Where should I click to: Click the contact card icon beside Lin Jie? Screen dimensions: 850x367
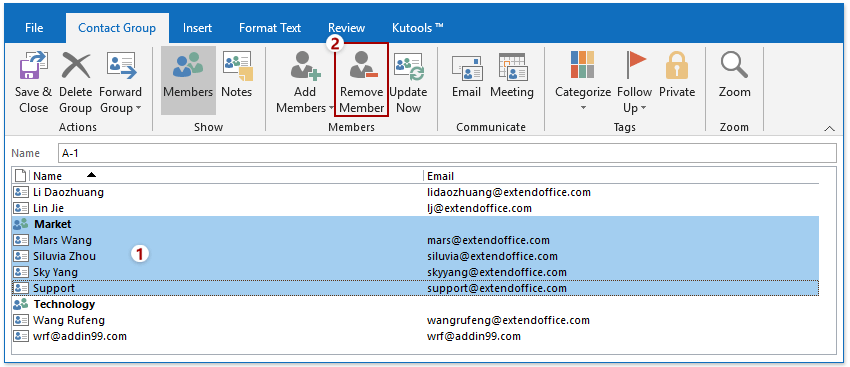(x=21, y=208)
